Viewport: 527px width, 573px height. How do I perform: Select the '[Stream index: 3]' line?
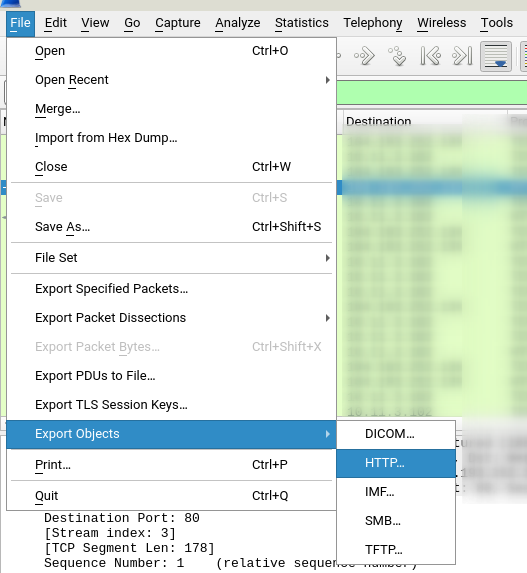tap(110, 533)
